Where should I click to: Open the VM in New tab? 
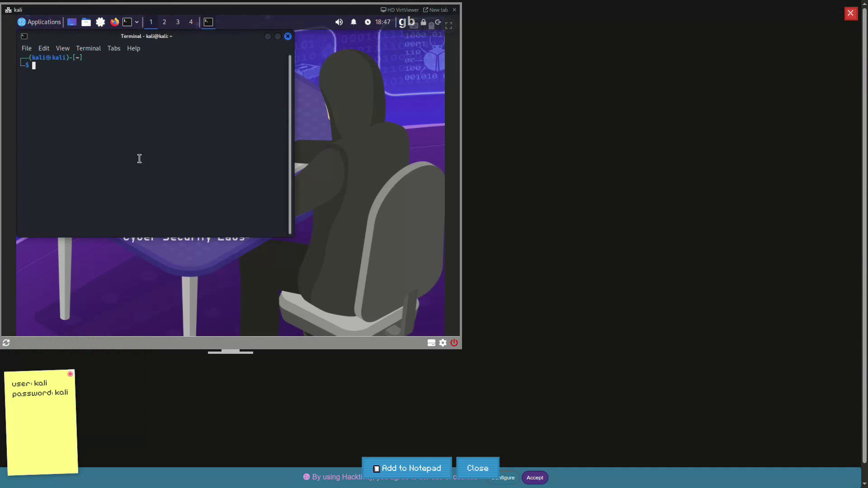click(435, 9)
